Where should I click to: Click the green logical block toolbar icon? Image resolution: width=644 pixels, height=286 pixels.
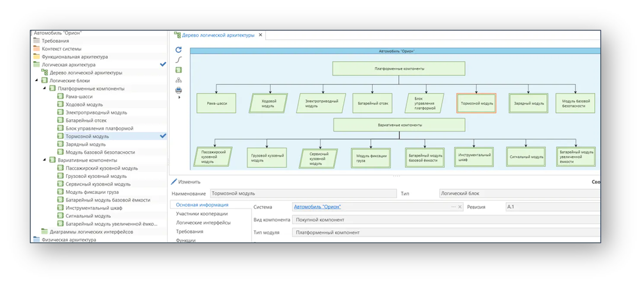point(179,70)
